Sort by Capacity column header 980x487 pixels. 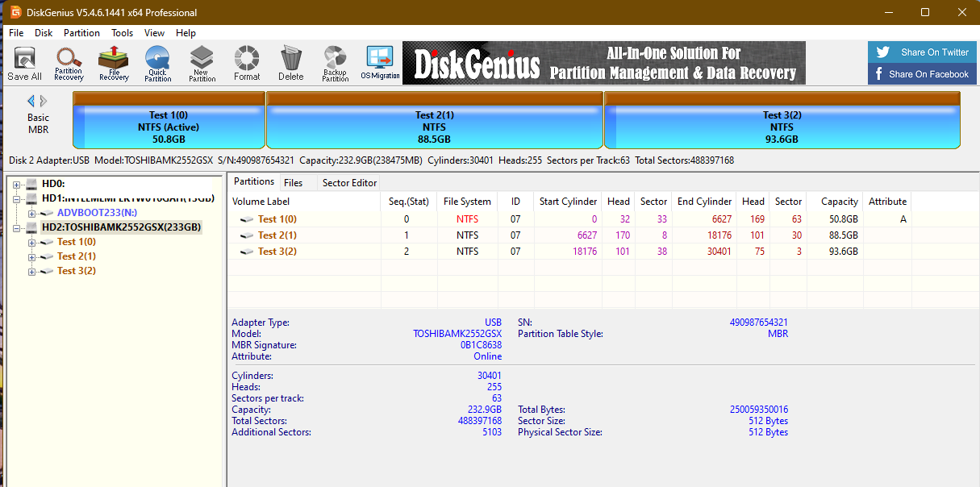836,202
